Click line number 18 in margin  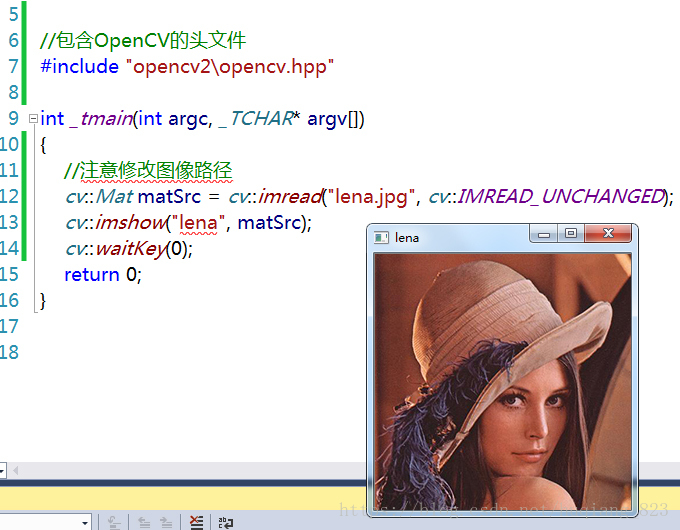[9, 352]
